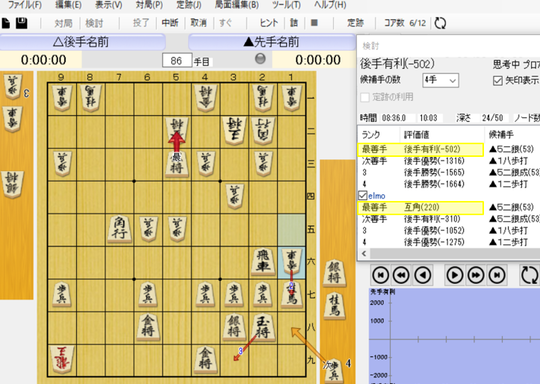Select the promoted red dragon piece in corner
Image resolution: width=540 pixels, height=384 pixels.
tap(62, 360)
